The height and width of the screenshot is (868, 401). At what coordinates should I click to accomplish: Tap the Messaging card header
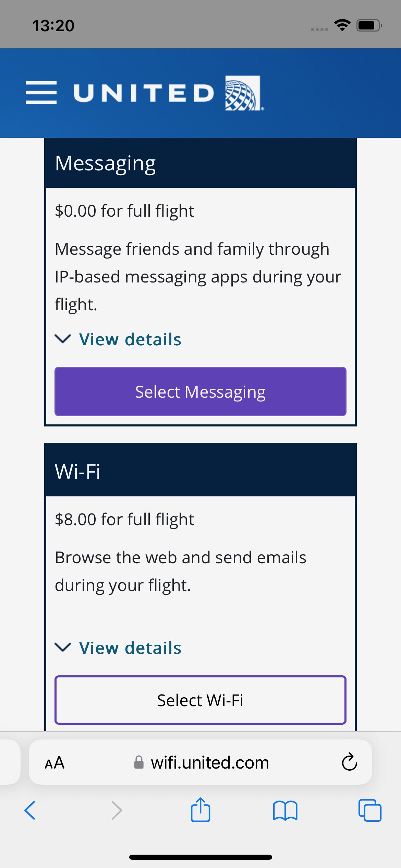[x=200, y=163]
